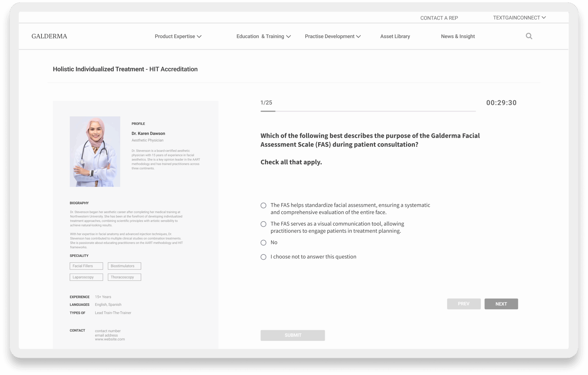The width and height of the screenshot is (588, 375).
Task: Click the Dr. Karen Dawson name
Action: pos(148,133)
